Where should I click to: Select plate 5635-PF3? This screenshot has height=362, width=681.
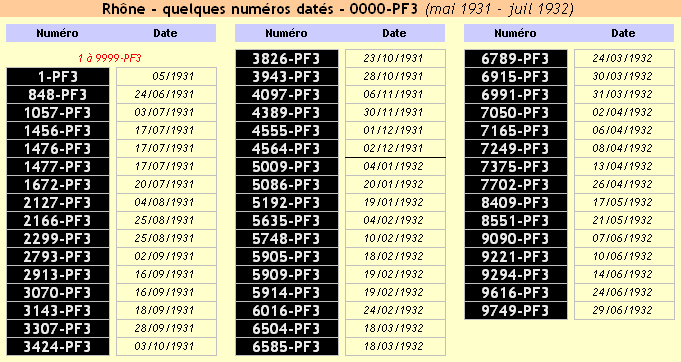click(287, 221)
